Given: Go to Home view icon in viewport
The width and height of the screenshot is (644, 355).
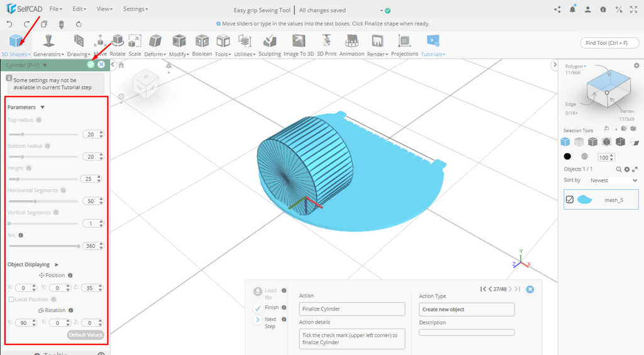Looking at the screenshot, I should click(x=121, y=64).
